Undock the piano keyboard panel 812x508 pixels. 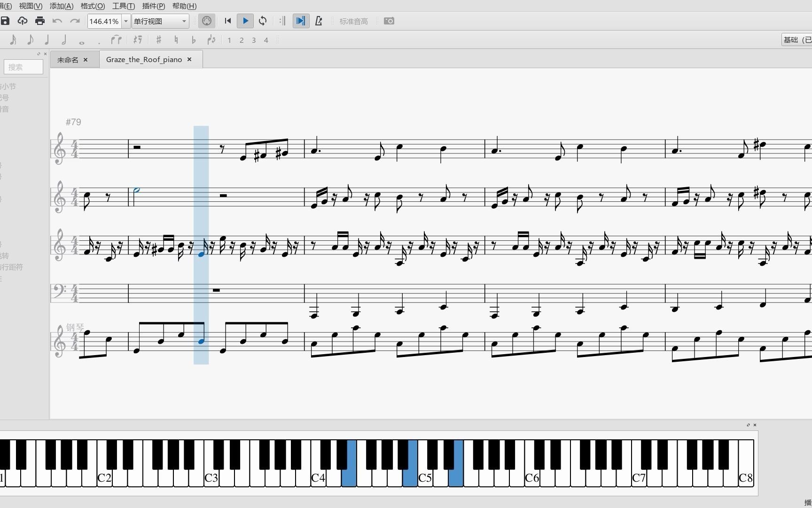pyautogui.click(x=749, y=425)
